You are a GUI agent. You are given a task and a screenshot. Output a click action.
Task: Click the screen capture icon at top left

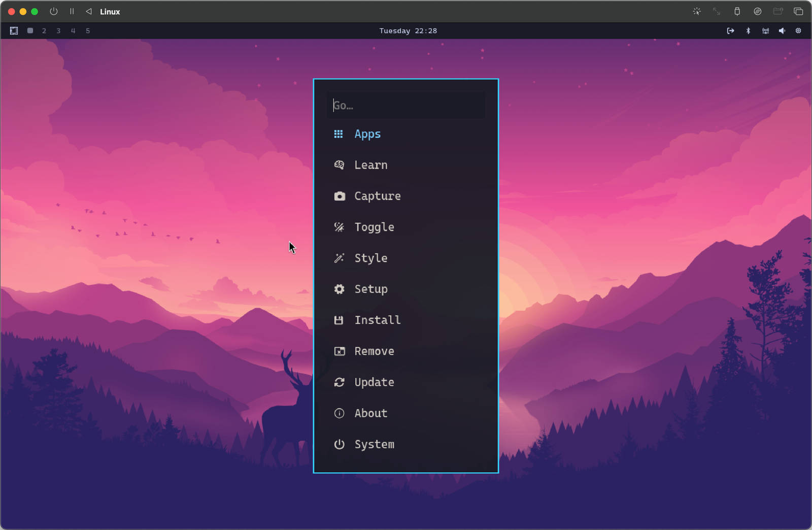[13, 30]
